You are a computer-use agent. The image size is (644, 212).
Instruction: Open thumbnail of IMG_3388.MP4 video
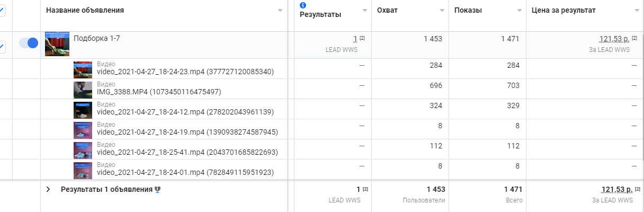coord(83,90)
